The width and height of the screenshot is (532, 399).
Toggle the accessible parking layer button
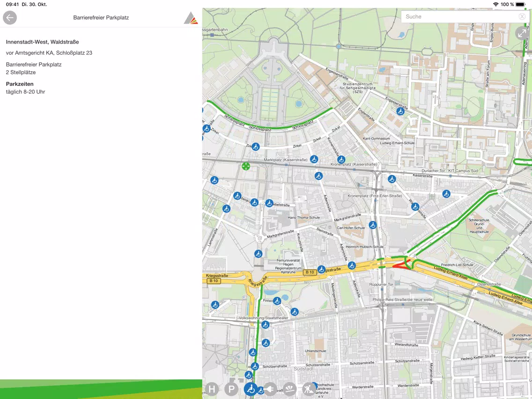click(251, 389)
